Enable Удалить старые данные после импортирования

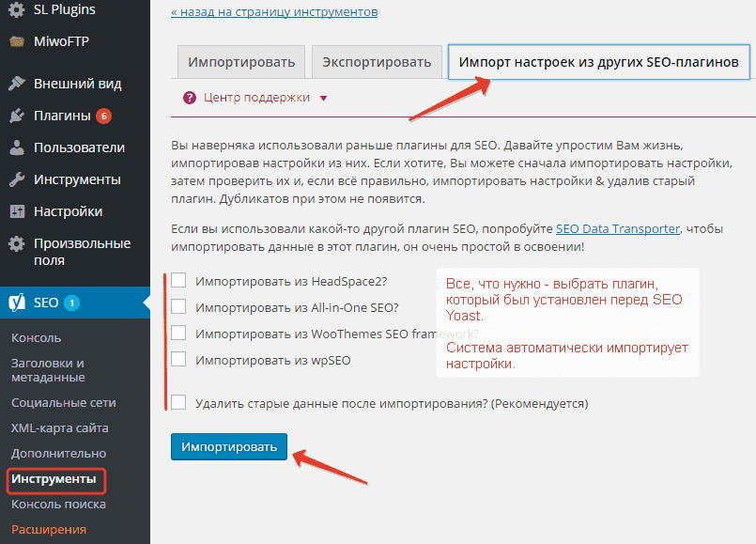[x=178, y=402]
